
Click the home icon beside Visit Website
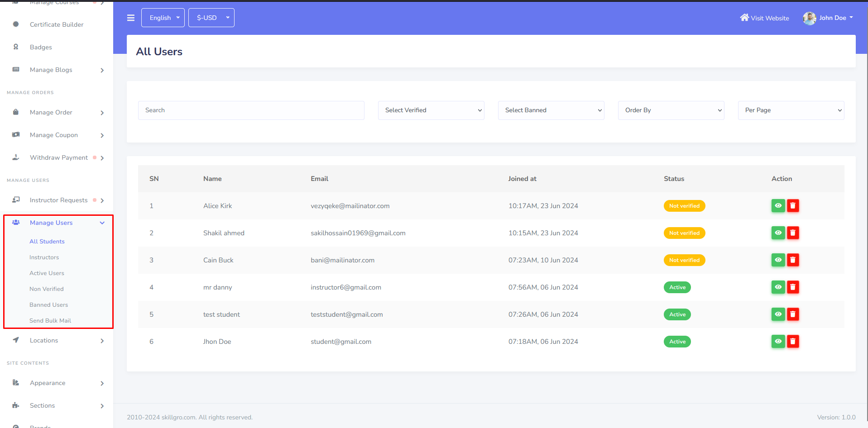744,18
